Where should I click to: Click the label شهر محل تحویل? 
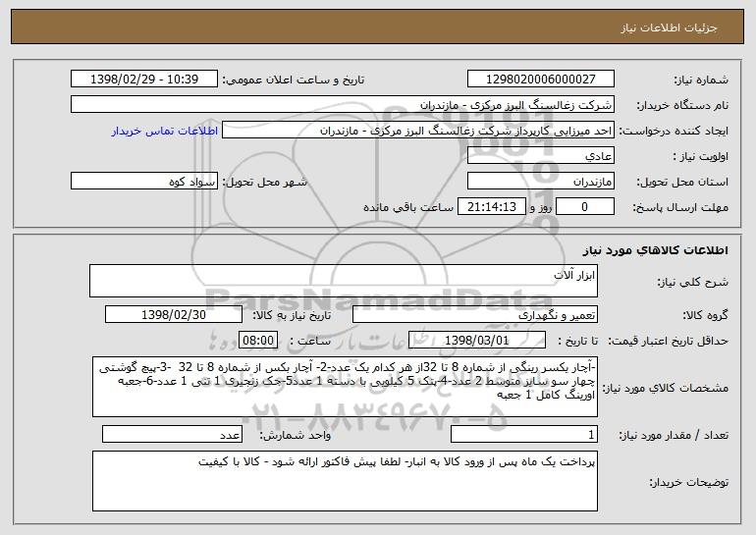coord(264,183)
